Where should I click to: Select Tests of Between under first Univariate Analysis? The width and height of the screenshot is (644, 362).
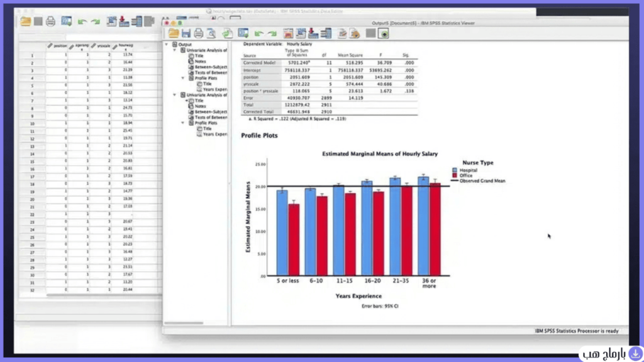211,72
